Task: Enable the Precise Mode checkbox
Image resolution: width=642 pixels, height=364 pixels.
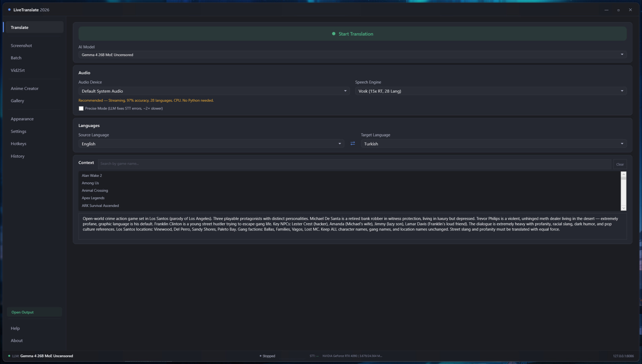Action: coord(81,109)
